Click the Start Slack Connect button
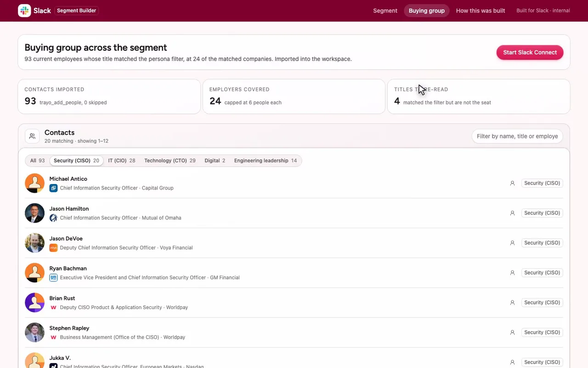Screen dimensions: 588x368 coord(530,52)
